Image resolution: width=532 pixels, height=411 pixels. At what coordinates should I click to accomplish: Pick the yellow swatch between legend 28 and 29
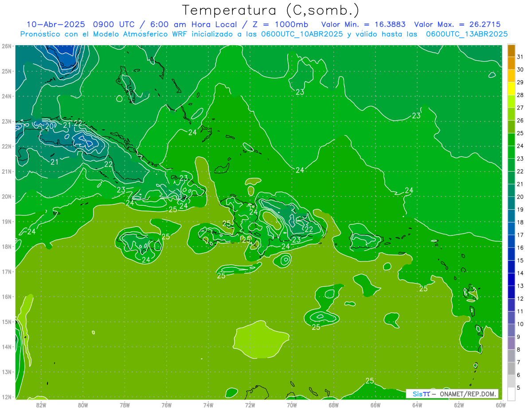tap(511, 89)
